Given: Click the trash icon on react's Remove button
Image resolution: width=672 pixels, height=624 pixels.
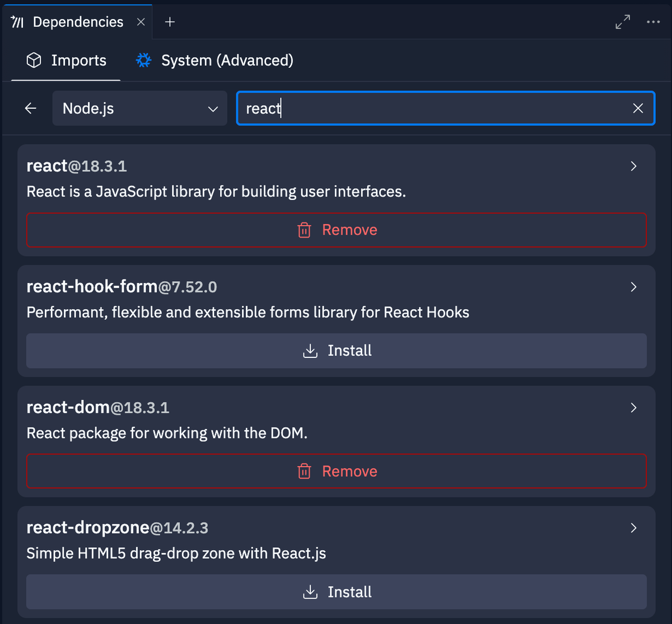Looking at the screenshot, I should coord(304,230).
